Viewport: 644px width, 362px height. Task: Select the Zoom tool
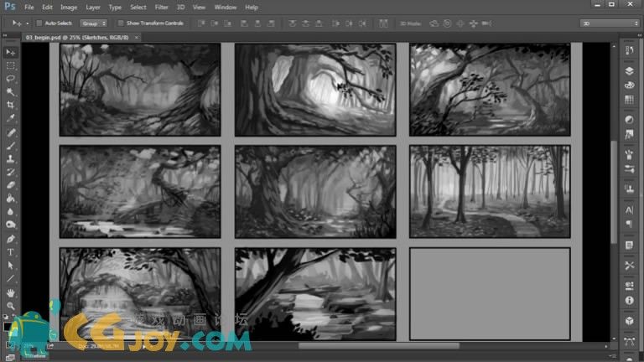coord(11,306)
